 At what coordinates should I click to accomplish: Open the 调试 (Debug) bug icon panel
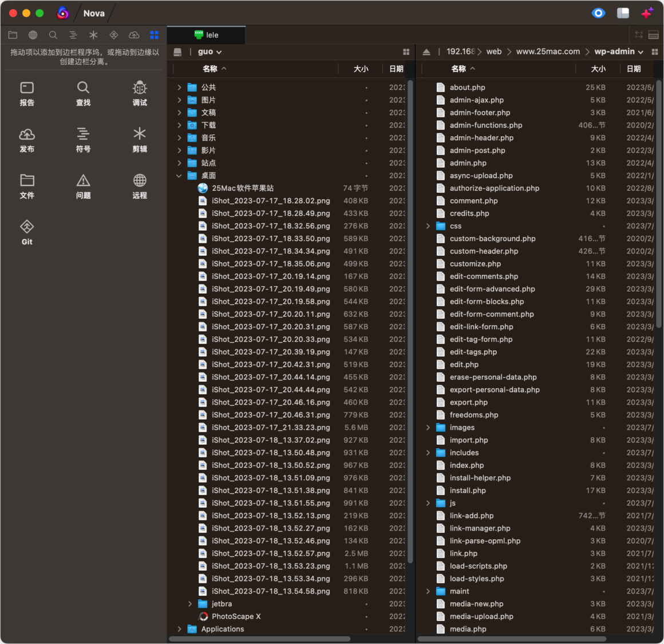click(139, 93)
